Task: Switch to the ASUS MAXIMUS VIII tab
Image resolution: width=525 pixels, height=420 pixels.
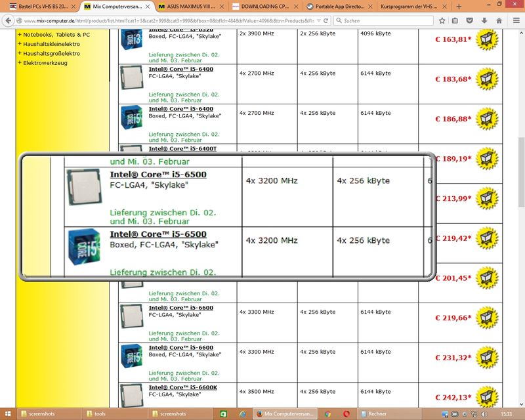Action: click(191, 7)
